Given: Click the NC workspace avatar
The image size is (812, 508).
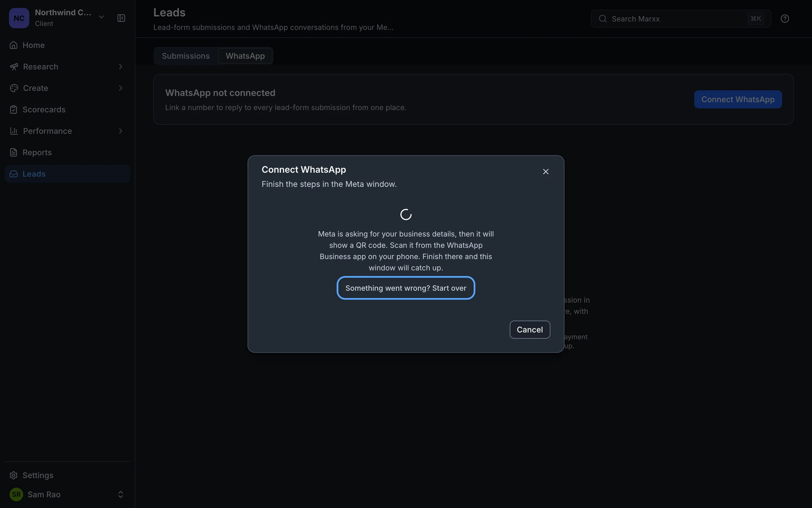Looking at the screenshot, I should [19, 18].
